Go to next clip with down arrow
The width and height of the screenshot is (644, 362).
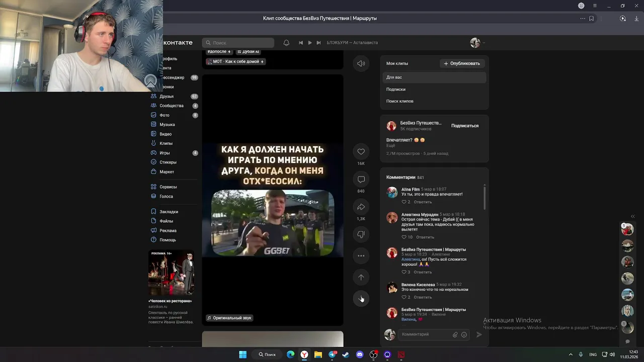click(361, 298)
